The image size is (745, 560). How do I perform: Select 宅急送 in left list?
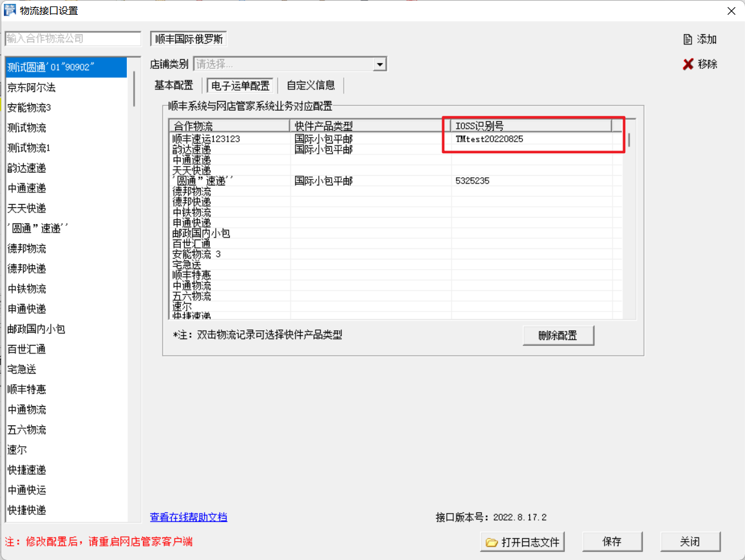point(66,369)
